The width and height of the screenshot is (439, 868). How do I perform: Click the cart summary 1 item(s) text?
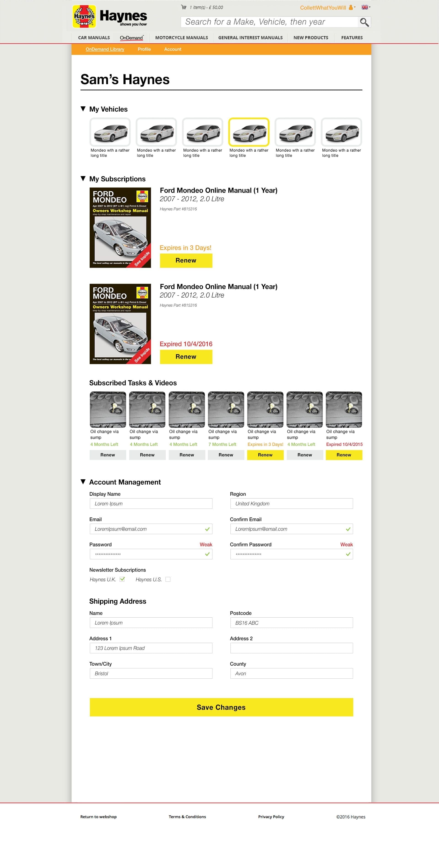[206, 7]
